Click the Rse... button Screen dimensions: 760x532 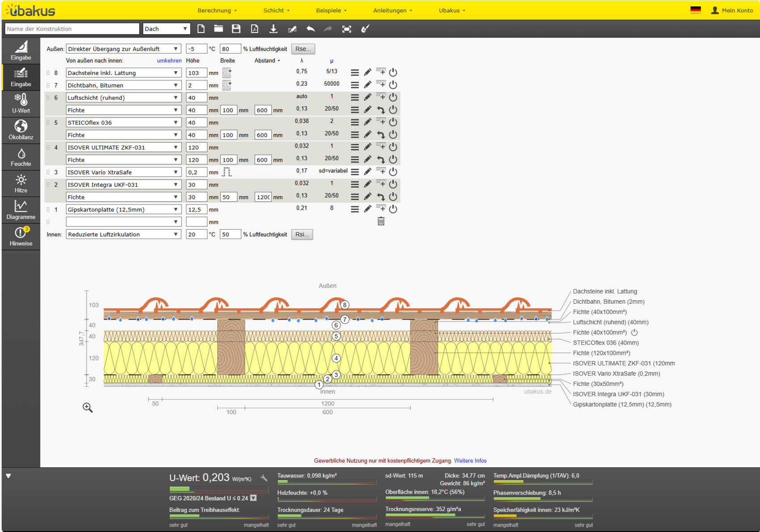303,49
